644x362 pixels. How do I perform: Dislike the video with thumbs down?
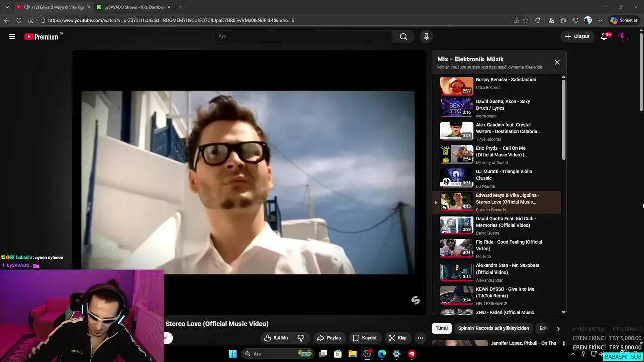301,338
